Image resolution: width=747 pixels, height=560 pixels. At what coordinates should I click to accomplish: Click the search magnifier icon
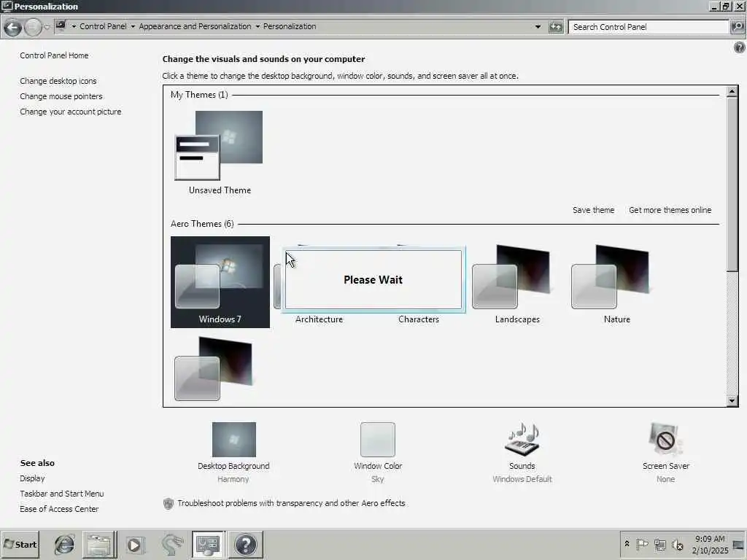[738, 27]
